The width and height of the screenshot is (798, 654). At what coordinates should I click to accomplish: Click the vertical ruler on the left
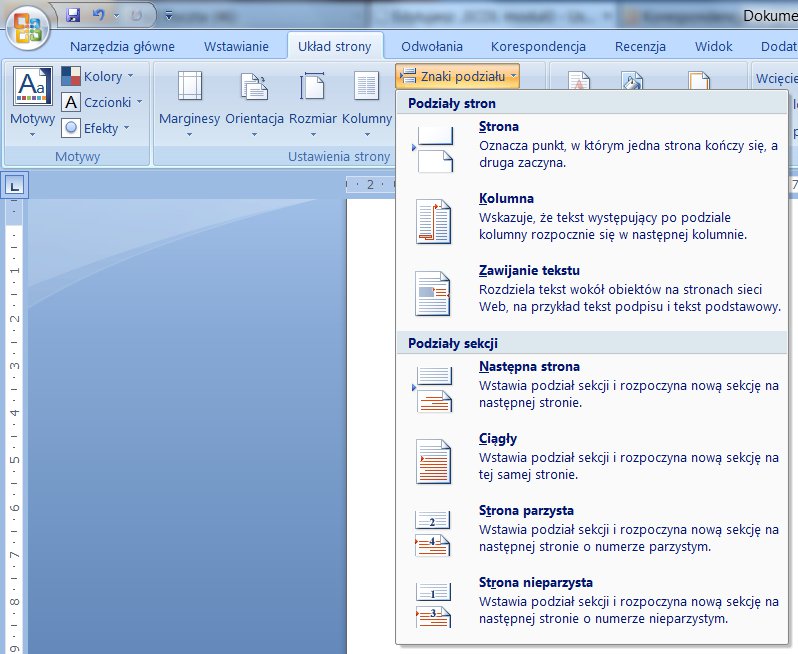coord(14,428)
